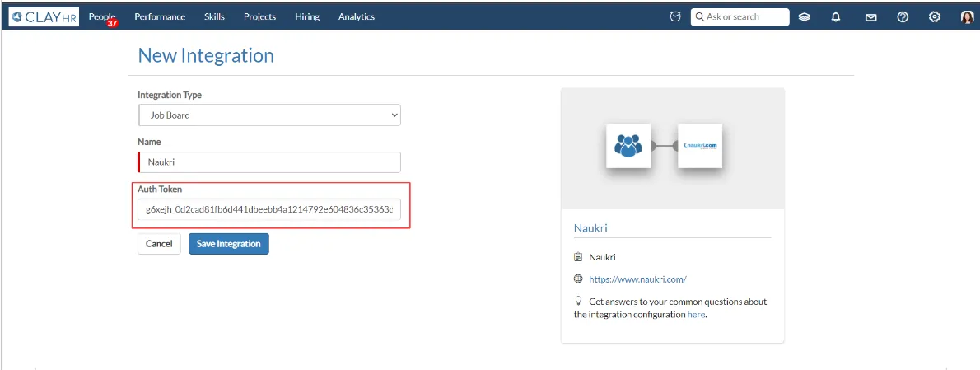Click the globe icon beside the URL
Viewport: 980px width, 370px height.
click(578, 279)
